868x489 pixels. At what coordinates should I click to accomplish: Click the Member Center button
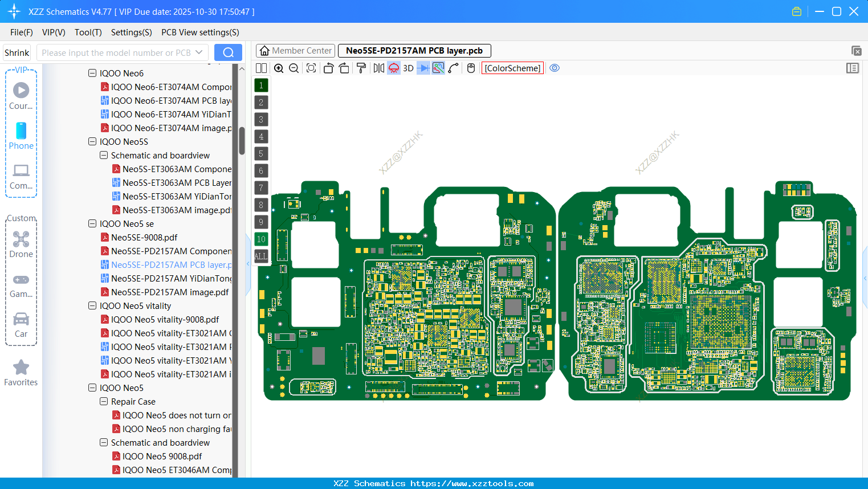tap(295, 50)
